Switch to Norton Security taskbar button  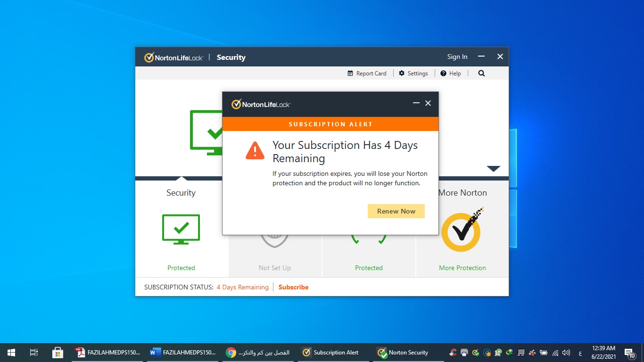point(409,353)
